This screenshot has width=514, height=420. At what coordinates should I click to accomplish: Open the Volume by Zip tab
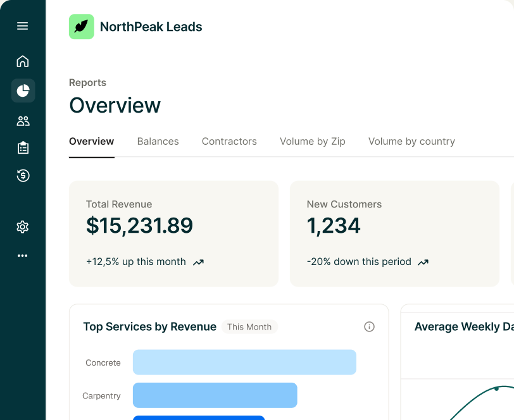tap(313, 141)
